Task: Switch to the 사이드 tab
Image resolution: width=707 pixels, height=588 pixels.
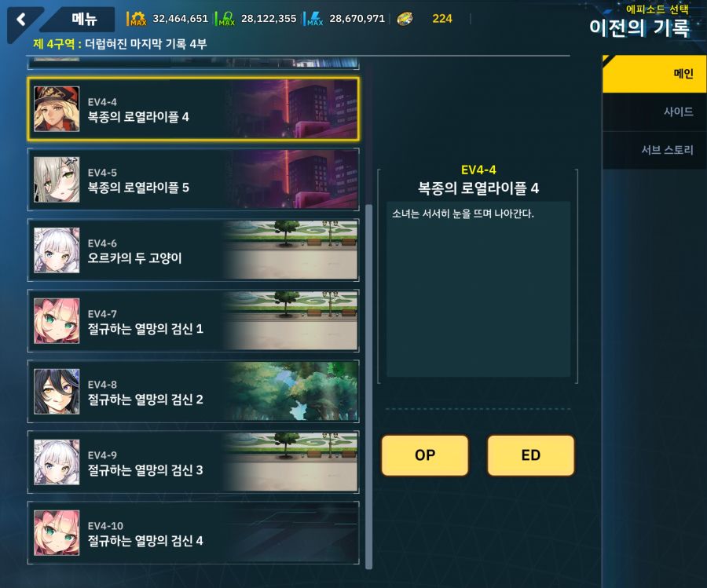Action: [x=654, y=111]
